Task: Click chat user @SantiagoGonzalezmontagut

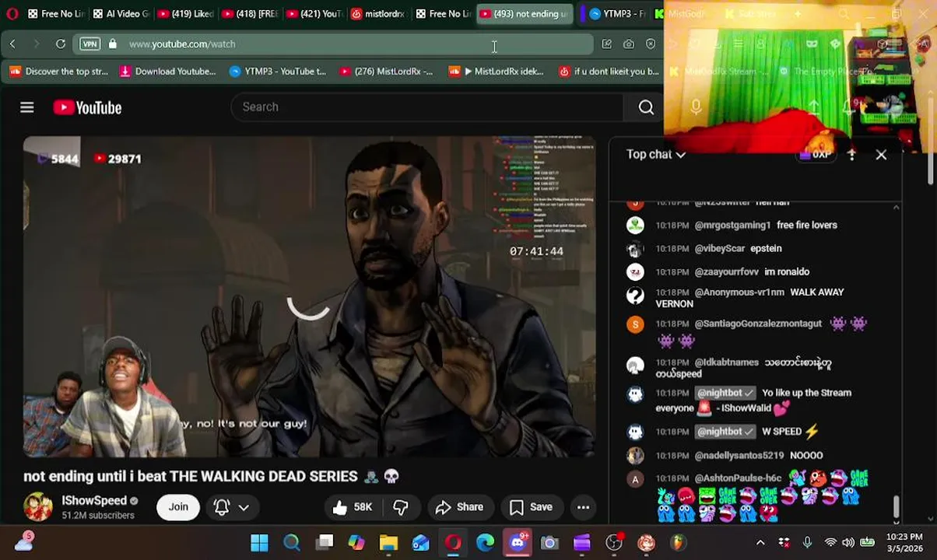Action: [x=758, y=324]
